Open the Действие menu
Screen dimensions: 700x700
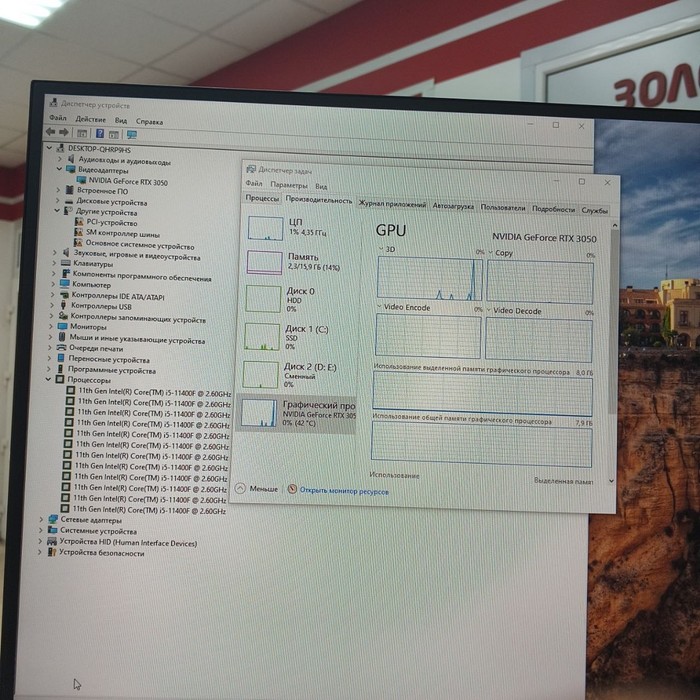pos(91,119)
